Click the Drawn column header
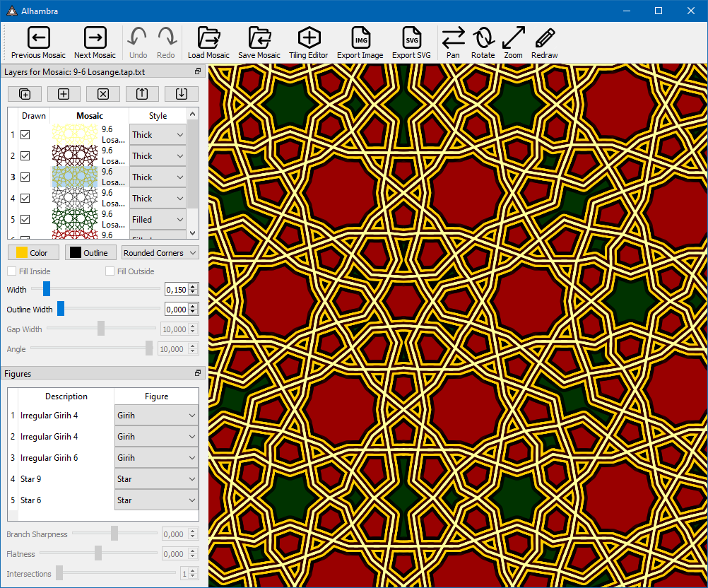Image resolution: width=708 pixels, height=588 pixels. coord(34,116)
